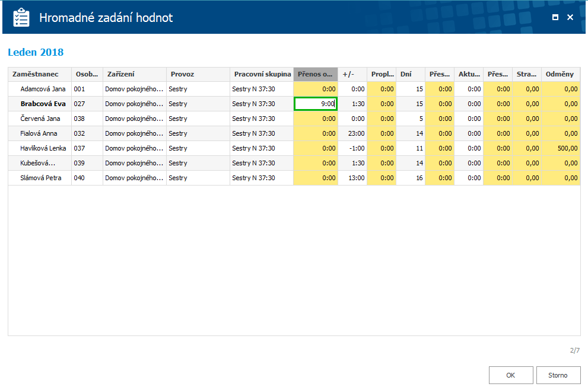Viewport: 588px width, 390px height.
Task: Confirm values with the OK button
Action: (x=511, y=375)
